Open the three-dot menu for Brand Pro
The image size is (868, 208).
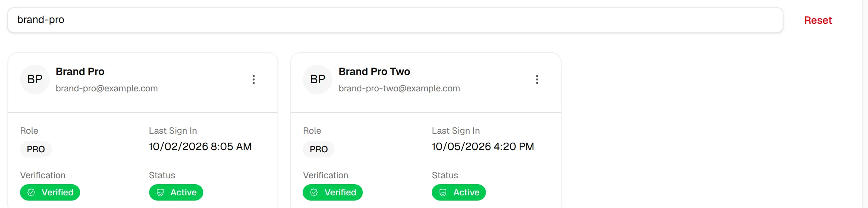254,79
